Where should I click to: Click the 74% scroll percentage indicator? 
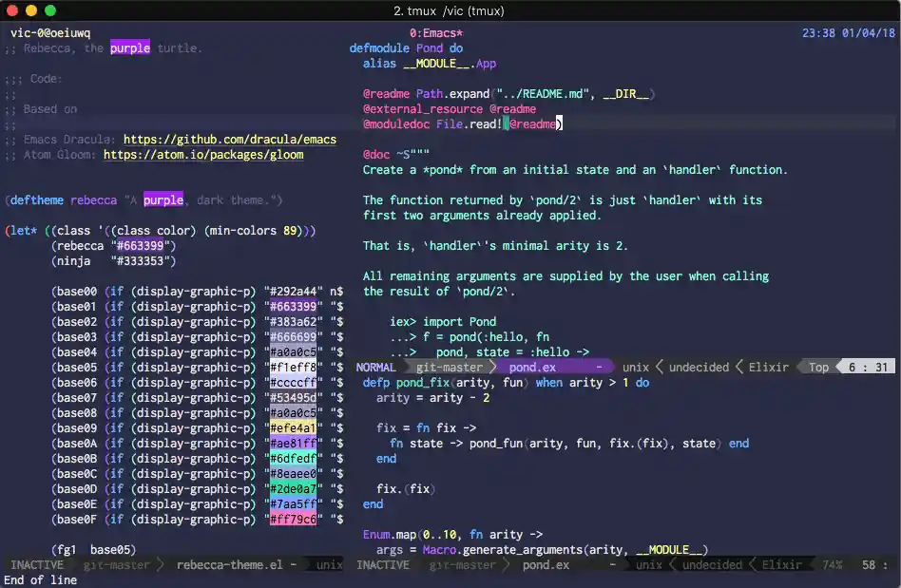[832, 564]
